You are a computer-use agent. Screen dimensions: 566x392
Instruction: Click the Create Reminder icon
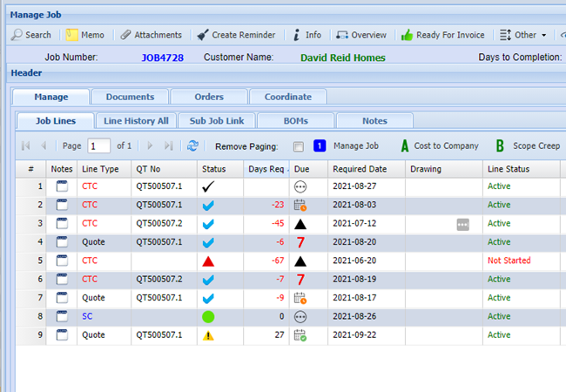pyautogui.click(x=203, y=35)
